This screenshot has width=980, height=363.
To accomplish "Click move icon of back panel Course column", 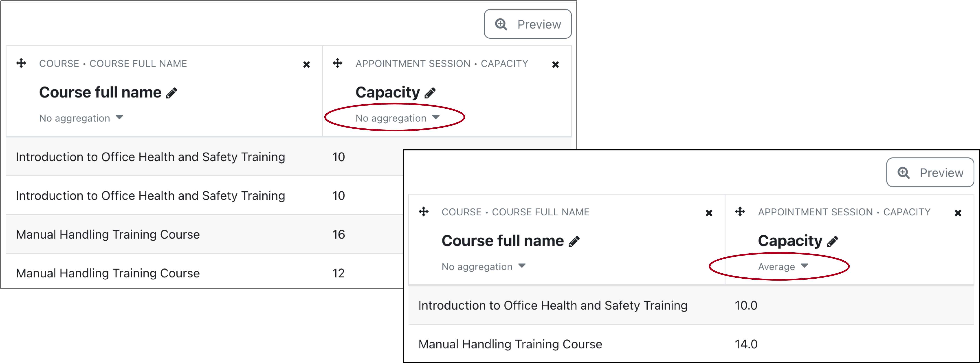I will [x=21, y=63].
